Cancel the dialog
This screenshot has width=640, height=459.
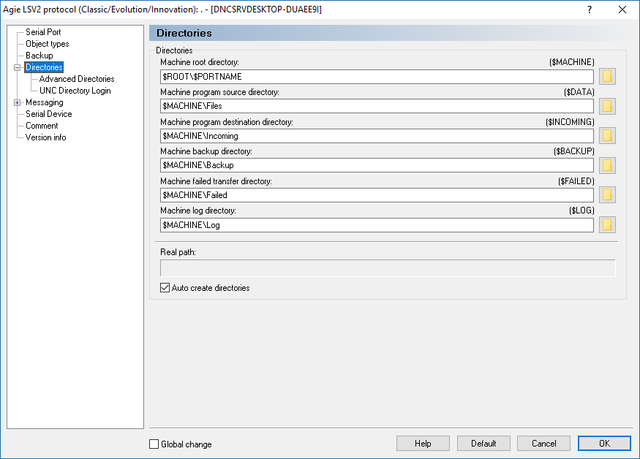click(x=544, y=443)
